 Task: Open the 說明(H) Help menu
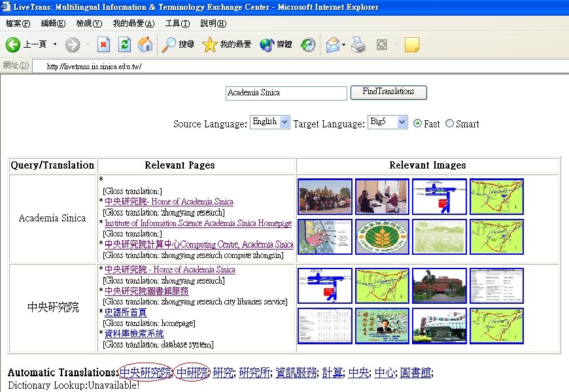213,24
